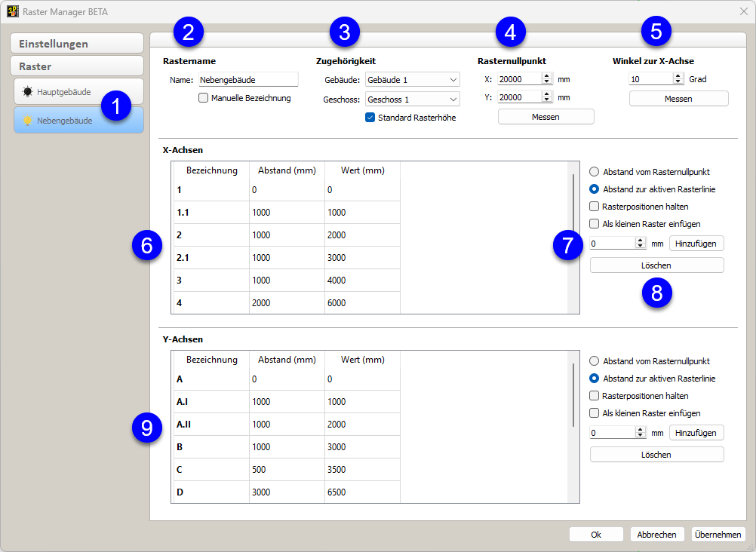Select Y-Achsen row labeled A.I
The image size is (756, 552).
[287, 402]
